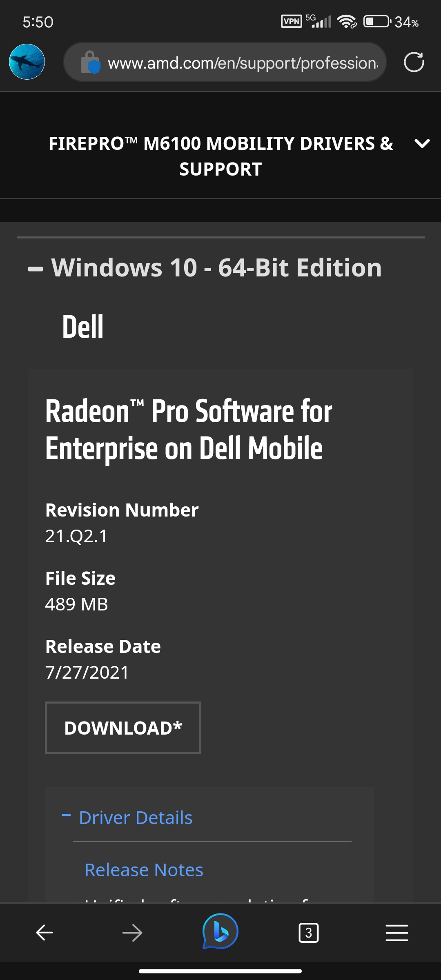Open Bing chat from the center icon

[220, 931]
